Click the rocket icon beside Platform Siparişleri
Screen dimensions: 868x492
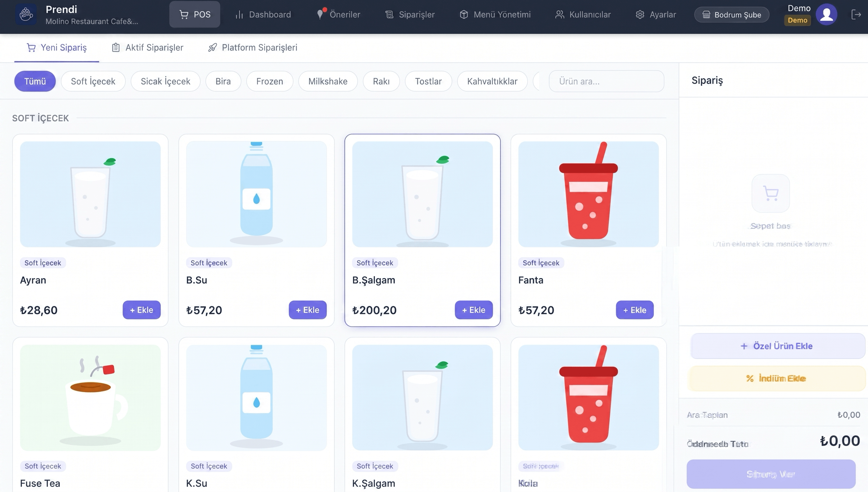pos(213,48)
